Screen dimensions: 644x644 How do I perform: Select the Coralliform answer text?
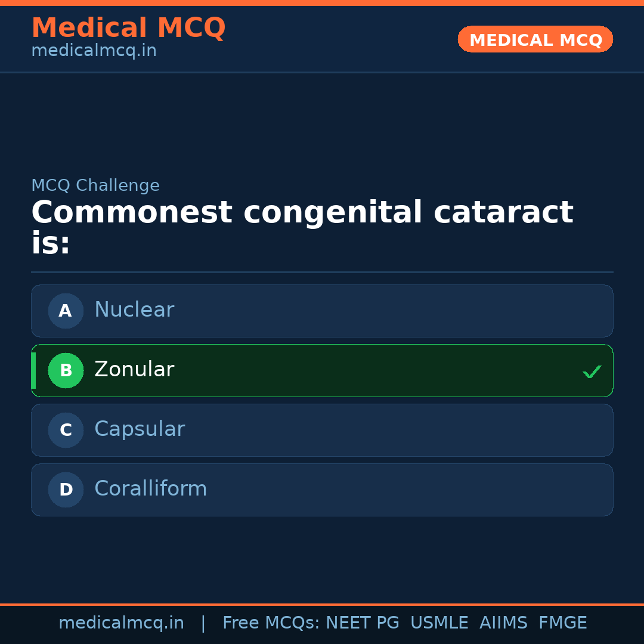coord(150,489)
